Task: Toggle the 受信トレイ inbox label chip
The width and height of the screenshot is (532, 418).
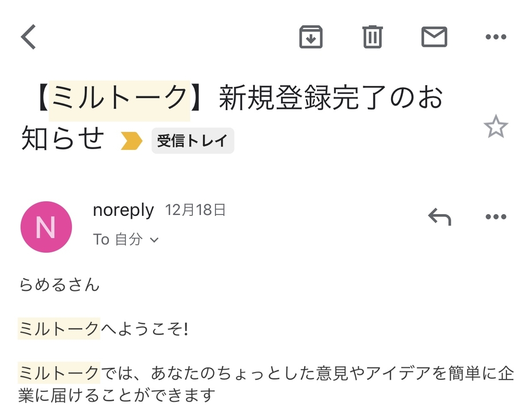Action: (x=192, y=141)
